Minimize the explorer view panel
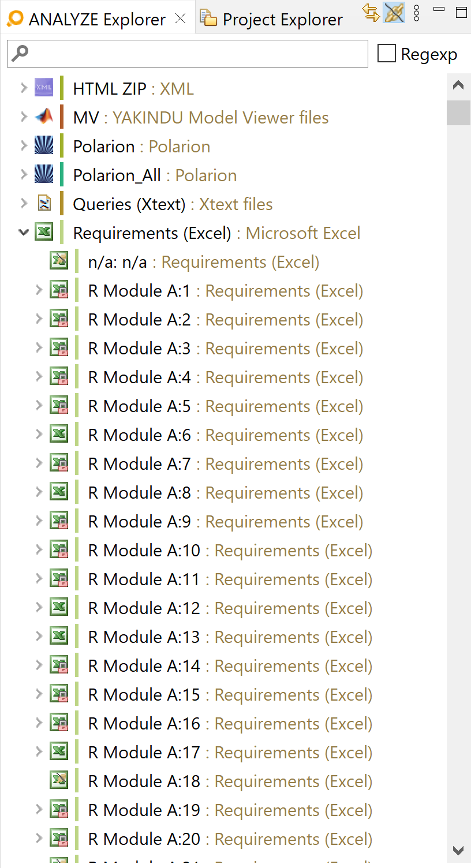 coord(439,9)
